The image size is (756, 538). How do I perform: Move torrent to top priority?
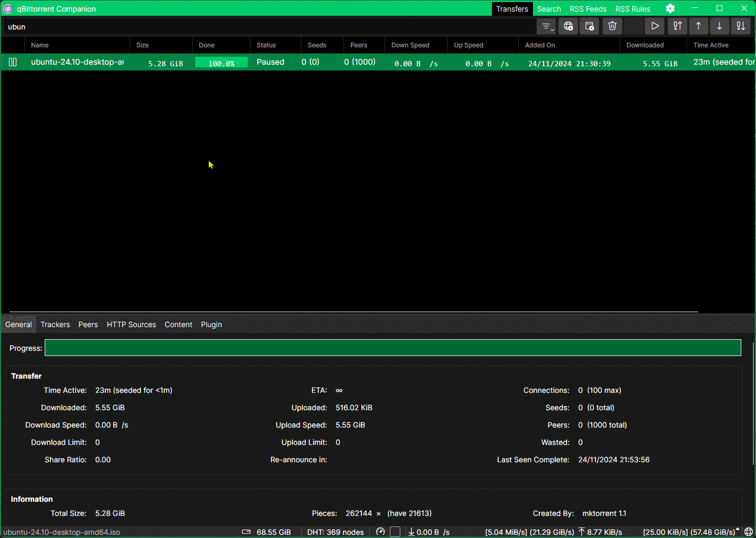pyautogui.click(x=677, y=26)
